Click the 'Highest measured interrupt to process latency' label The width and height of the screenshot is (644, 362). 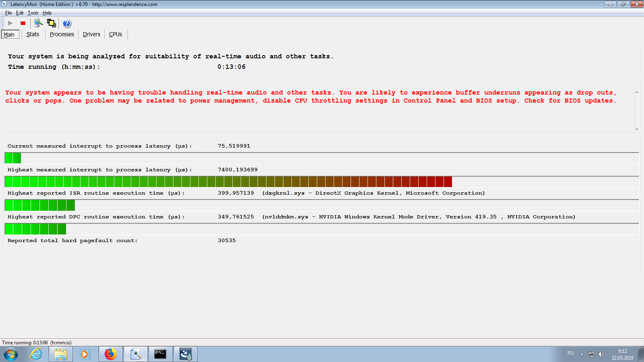point(100,170)
